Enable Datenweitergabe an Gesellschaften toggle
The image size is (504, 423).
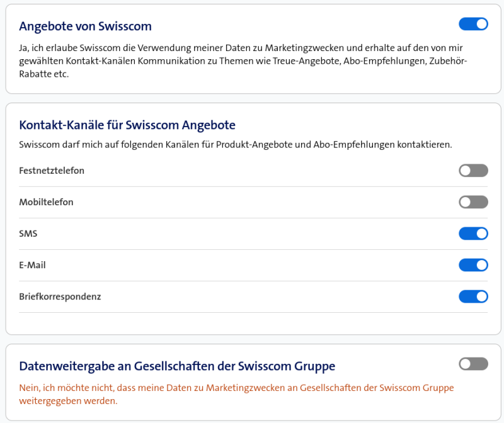tap(473, 364)
